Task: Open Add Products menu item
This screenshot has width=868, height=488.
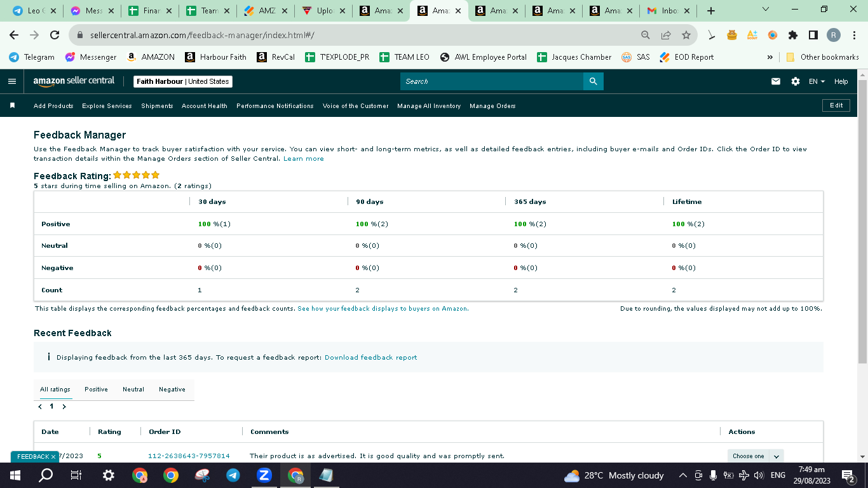Action: 53,106
